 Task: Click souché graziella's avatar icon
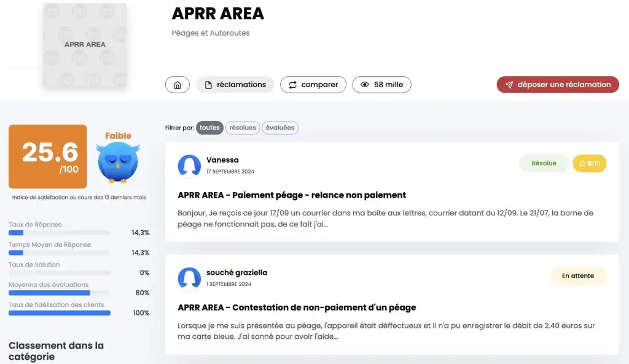(x=189, y=278)
